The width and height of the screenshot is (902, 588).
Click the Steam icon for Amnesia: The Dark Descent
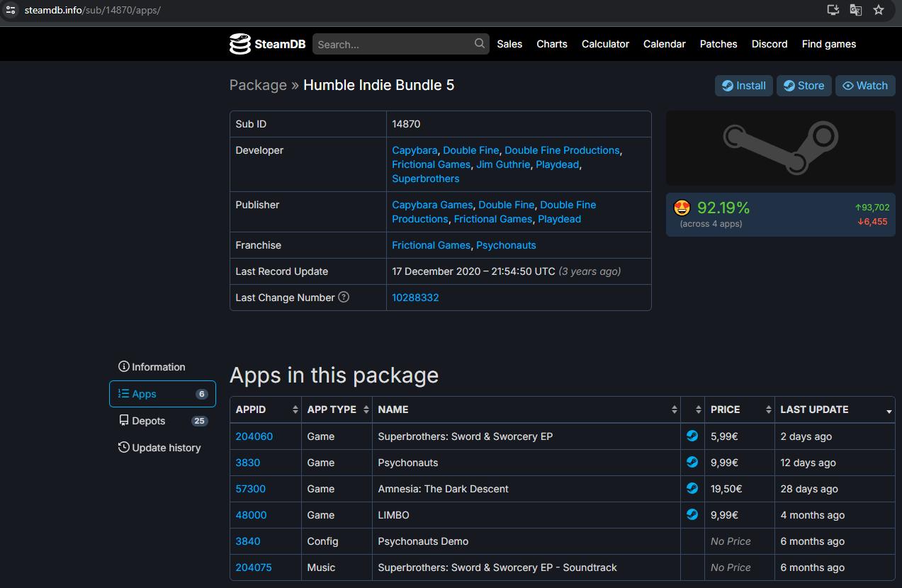click(x=692, y=489)
